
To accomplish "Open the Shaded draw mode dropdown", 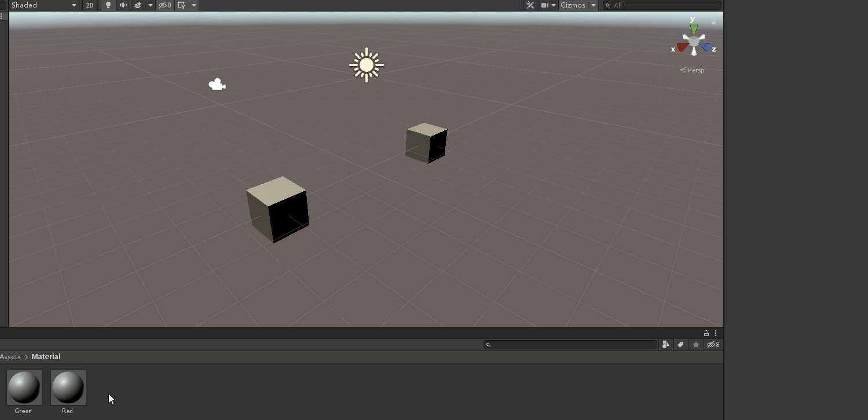I will (43, 5).
